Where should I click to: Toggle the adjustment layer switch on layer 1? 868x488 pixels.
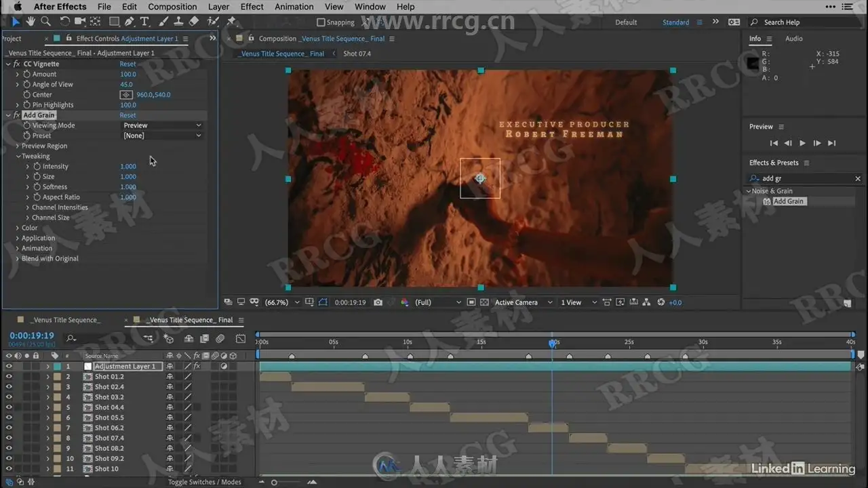[x=224, y=367]
